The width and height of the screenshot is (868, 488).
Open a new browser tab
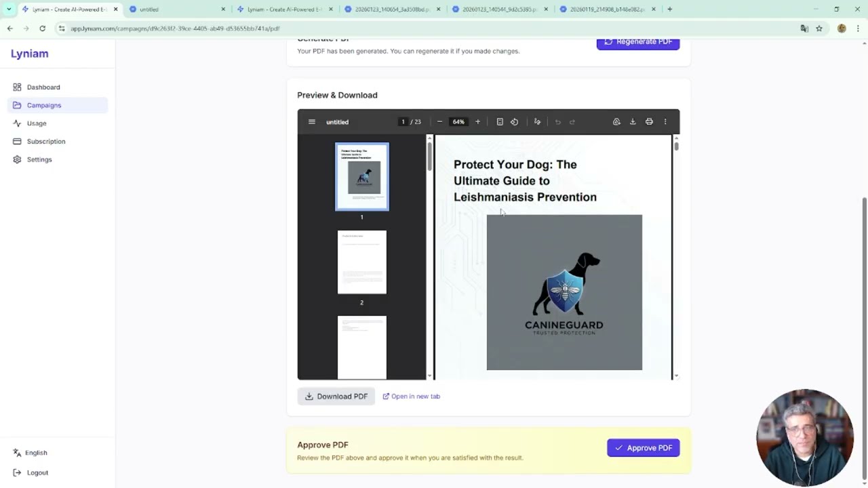click(669, 9)
